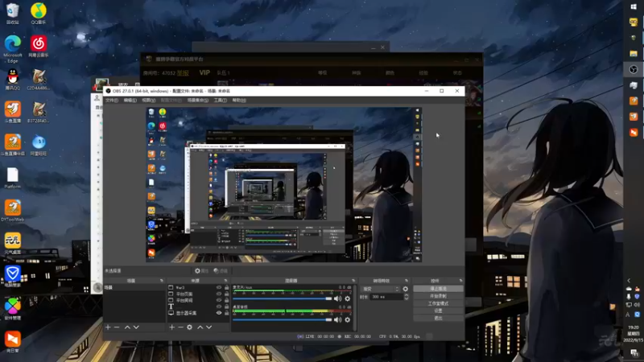This screenshot has width=644, height=362.
Task: Adjust the transition duration stepper arrows
Action: pyautogui.click(x=407, y=297)
